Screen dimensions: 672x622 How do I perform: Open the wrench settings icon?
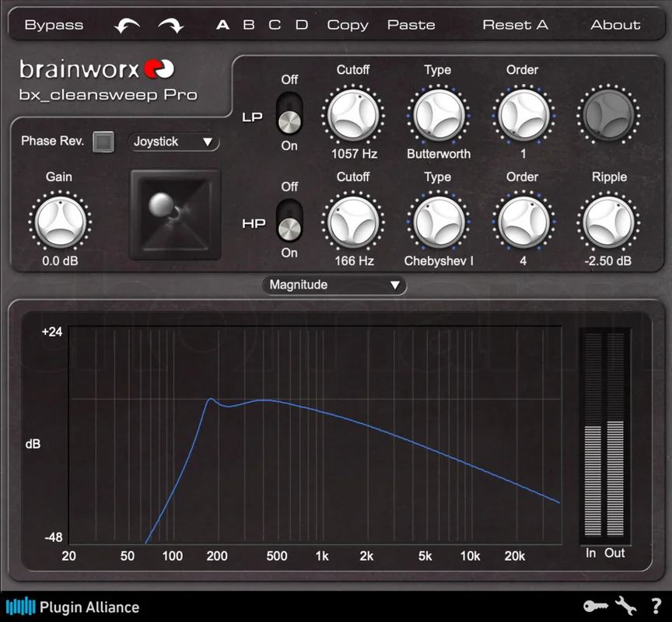(x=625, y=606)
